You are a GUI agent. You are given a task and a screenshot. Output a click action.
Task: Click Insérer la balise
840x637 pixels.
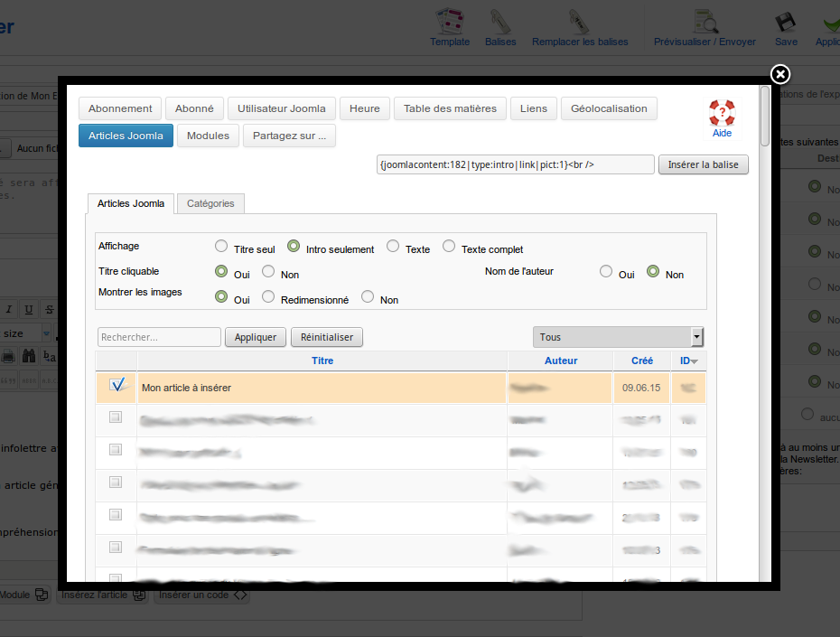coord(703,164)
